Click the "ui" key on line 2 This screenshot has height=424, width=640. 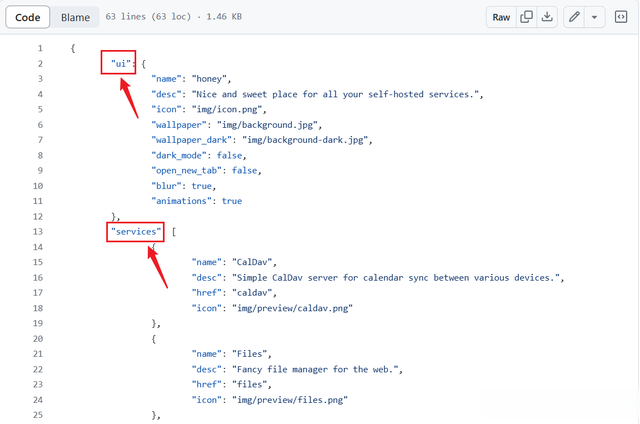[x=121, y=63]
